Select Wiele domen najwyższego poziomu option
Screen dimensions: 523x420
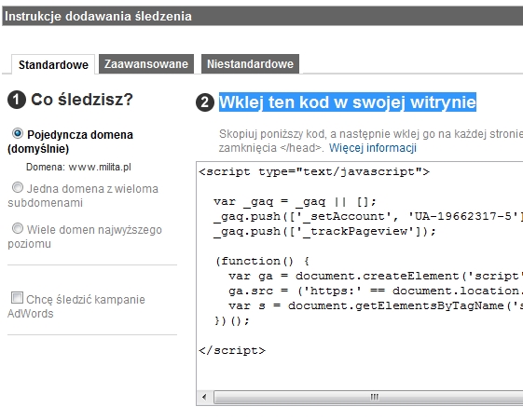tap(18, 228)
